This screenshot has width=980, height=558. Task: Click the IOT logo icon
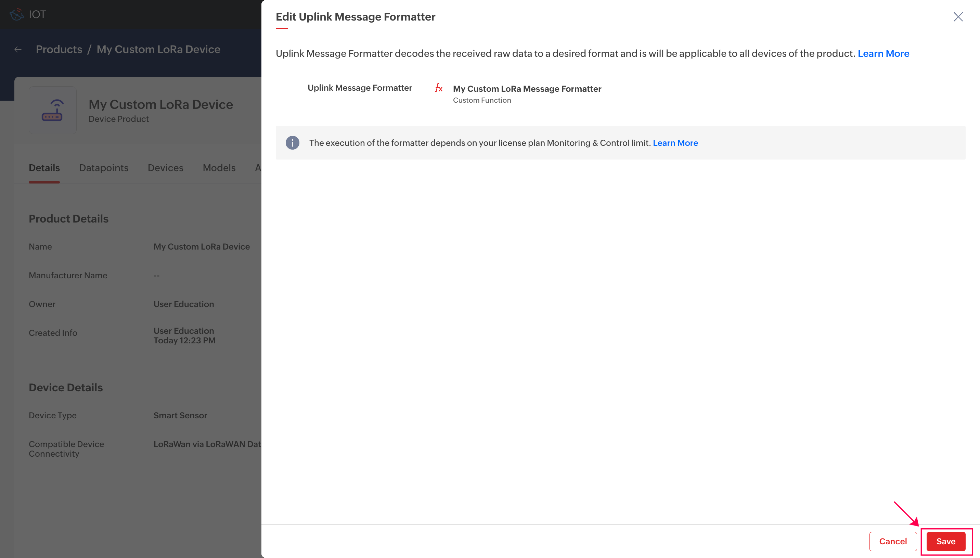pyautogui.click(x=16, y=15)
